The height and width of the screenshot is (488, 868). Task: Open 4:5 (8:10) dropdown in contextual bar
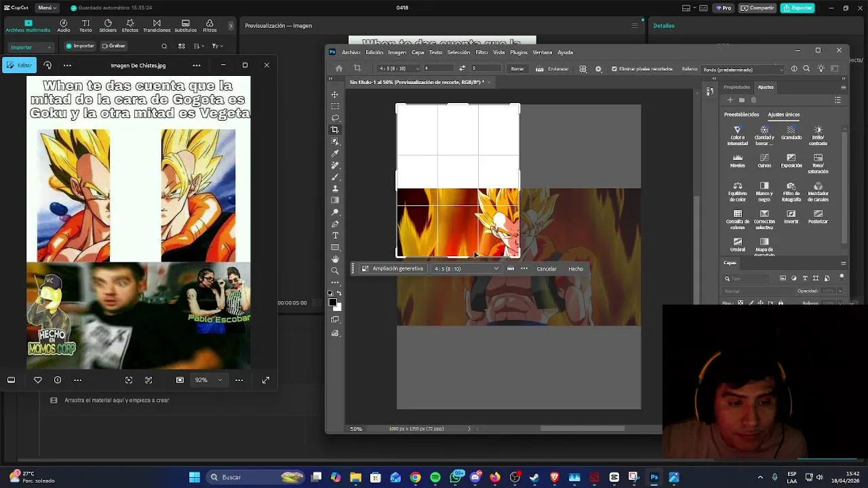tap(467, 269)
